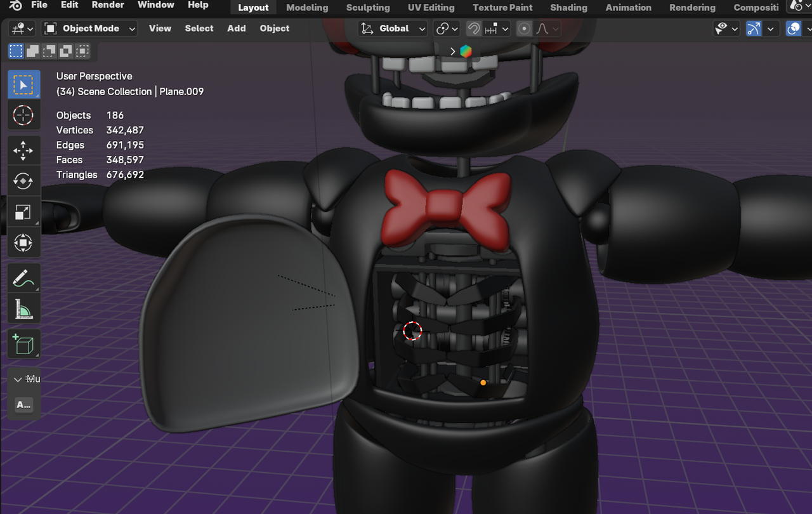The image size is (812, 514).
Task: Open the gizmo options dropdown arrow
Action: [771, 29]
